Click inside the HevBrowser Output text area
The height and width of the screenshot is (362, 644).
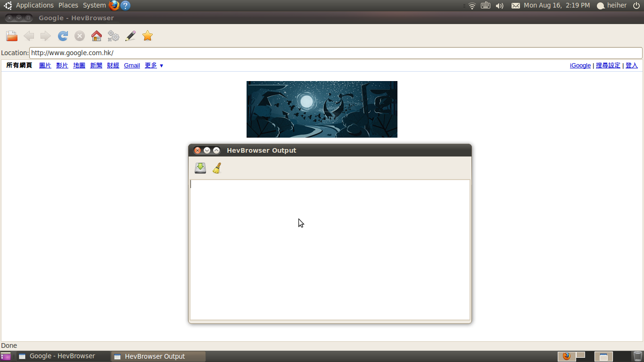330,249
